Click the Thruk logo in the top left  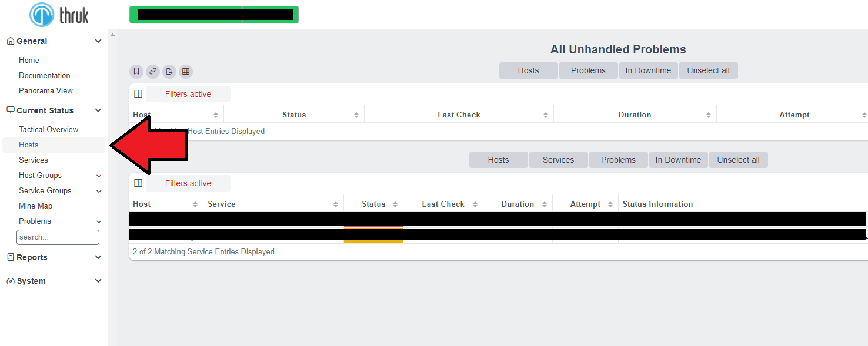tap(58, 15)
